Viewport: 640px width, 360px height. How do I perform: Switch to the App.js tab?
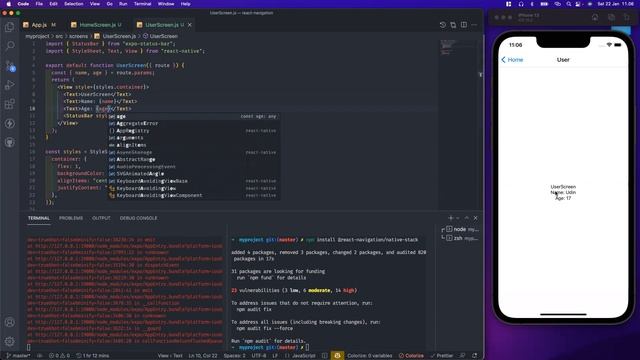click(x=39, y=25)
